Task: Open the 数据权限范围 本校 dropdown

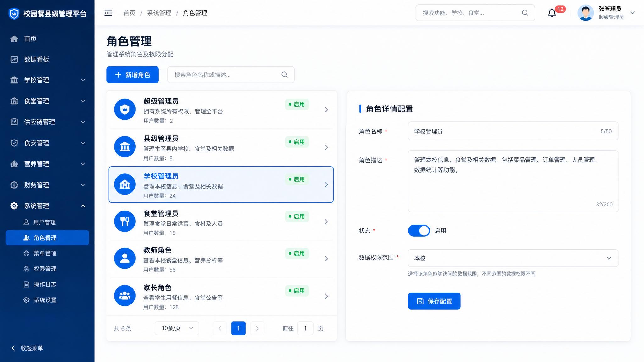Action: [513, 258]
